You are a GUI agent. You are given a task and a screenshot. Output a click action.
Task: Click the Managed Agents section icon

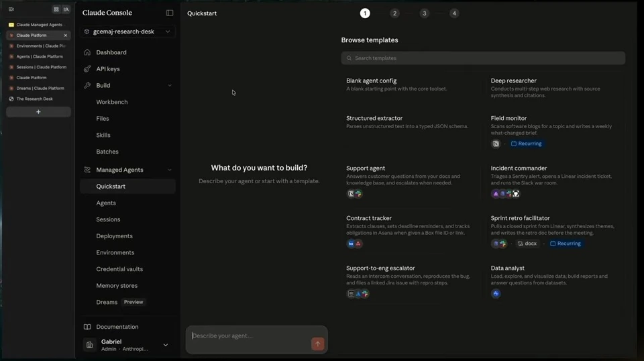87,170
